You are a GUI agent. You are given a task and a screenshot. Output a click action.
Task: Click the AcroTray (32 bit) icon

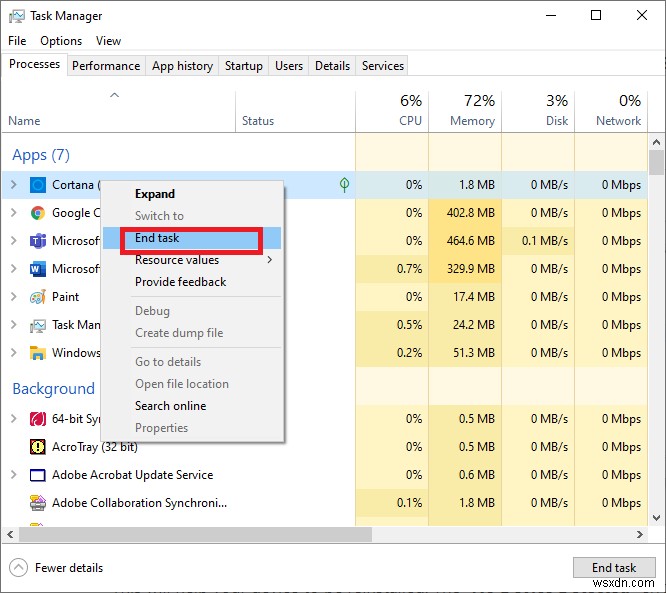point(38,447)
